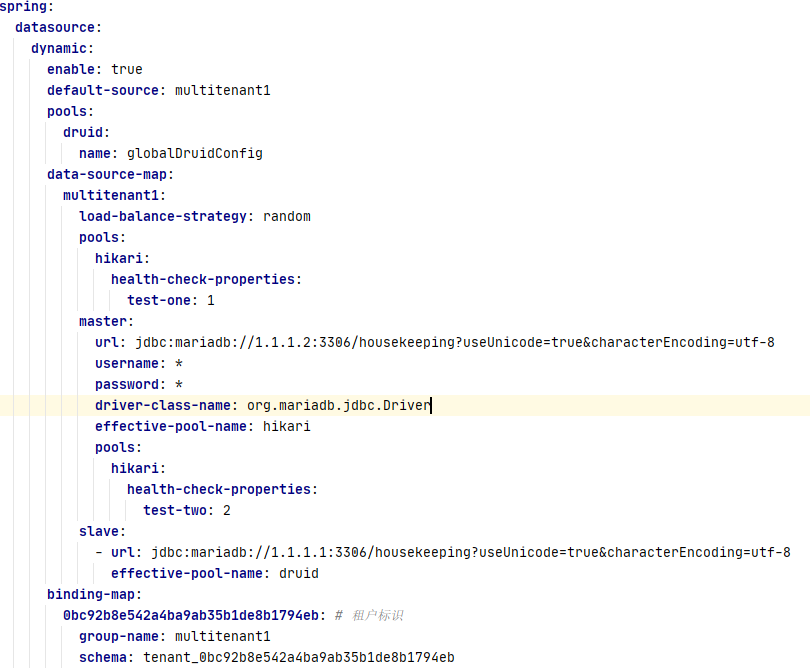Click the 'username: *' line

coord(139,364)
